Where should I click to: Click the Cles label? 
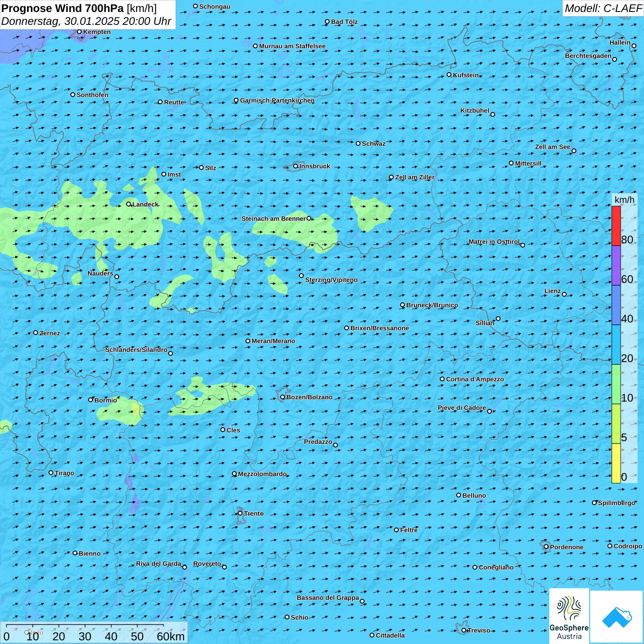pyautogui.click(x=233, y=430)
